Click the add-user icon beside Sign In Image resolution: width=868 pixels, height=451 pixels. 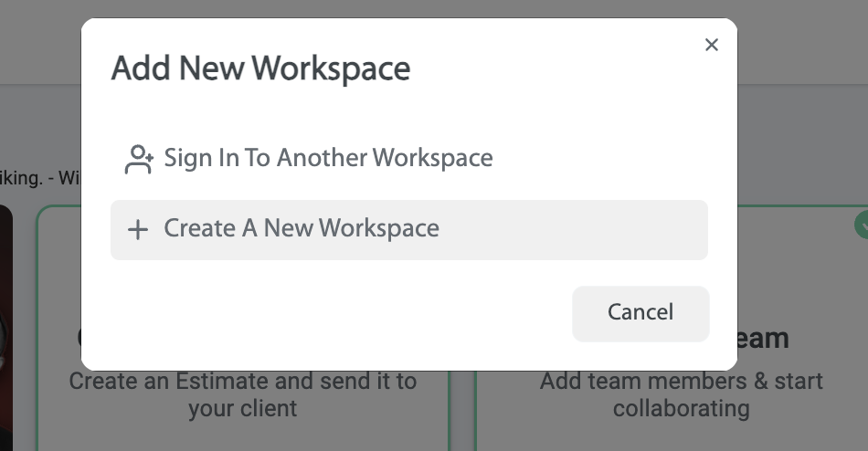click(x=138, y=159)
